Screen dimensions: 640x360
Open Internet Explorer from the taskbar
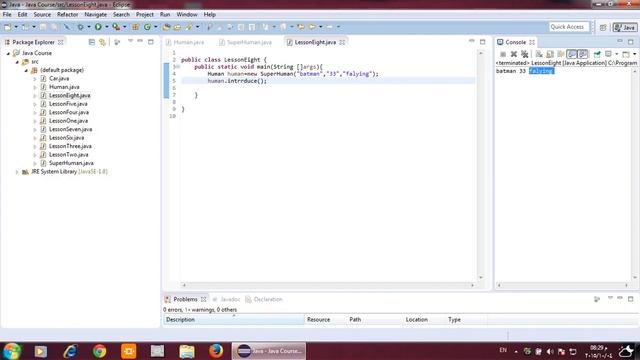(70, 351)
